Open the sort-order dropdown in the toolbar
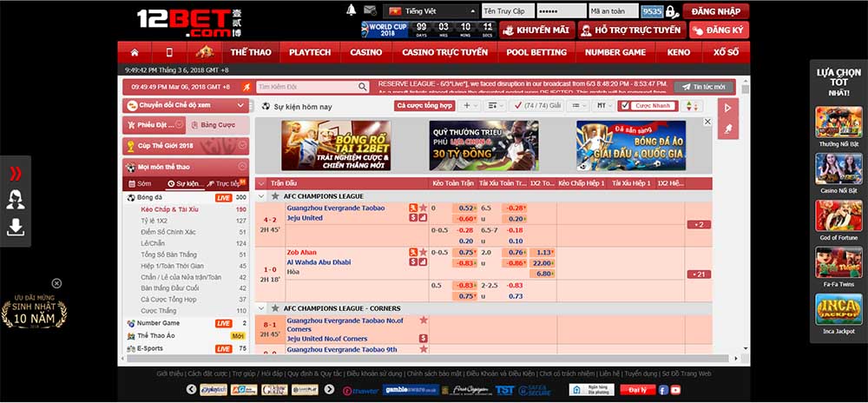Image resolution: width=868 pixels, height=403 pixels. (495, 106)
